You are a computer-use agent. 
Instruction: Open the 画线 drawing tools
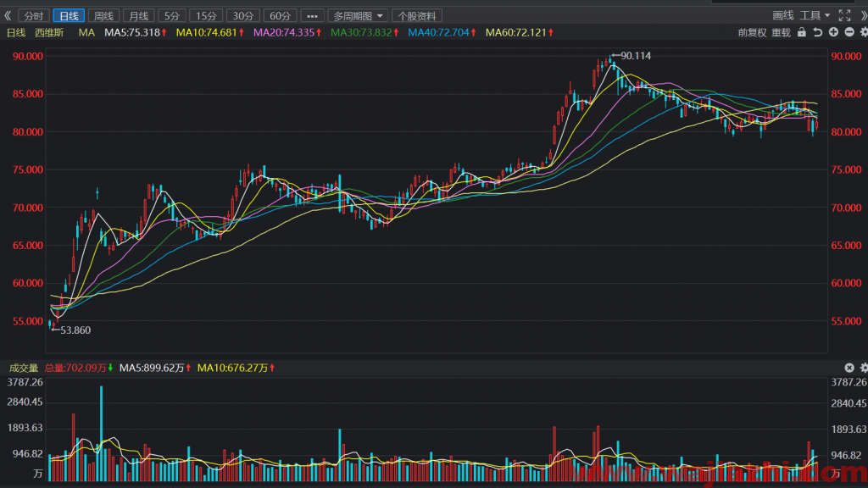(782, 15)
